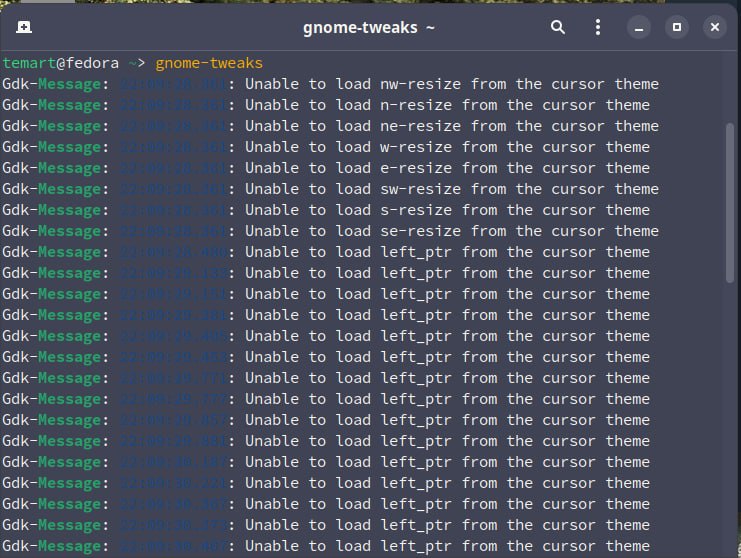Image resolution: width=741 pixels, height=558 pixels.
Task: Click the temart@fedora prompt text
Action: tap(60, 63)
